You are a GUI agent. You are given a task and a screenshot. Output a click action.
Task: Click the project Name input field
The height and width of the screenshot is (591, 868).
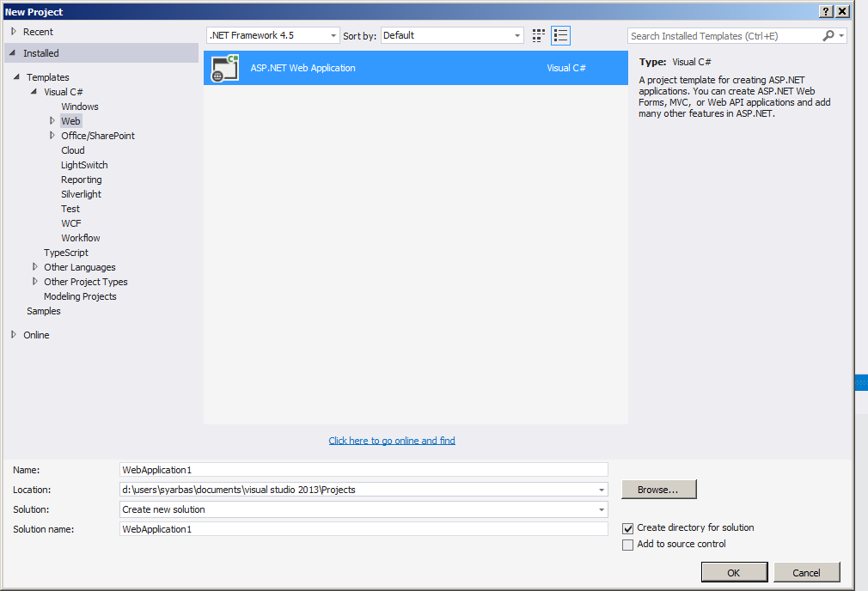click(364, 470)
